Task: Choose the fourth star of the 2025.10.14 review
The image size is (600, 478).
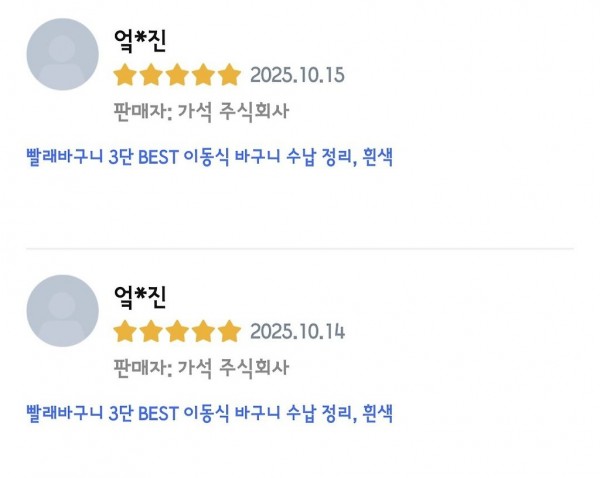Action: point(203,332)
